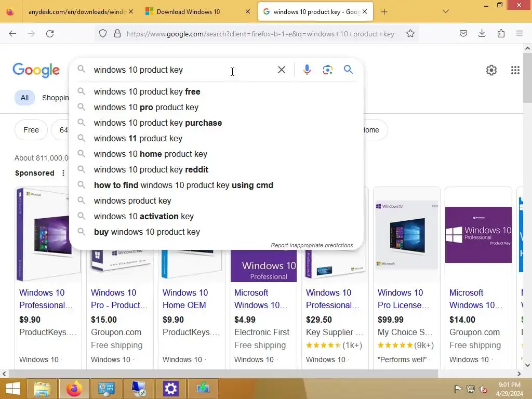Choose suggestion windows 10 activation key
This screenshot has height=399, width=532.
click(216, 217)
